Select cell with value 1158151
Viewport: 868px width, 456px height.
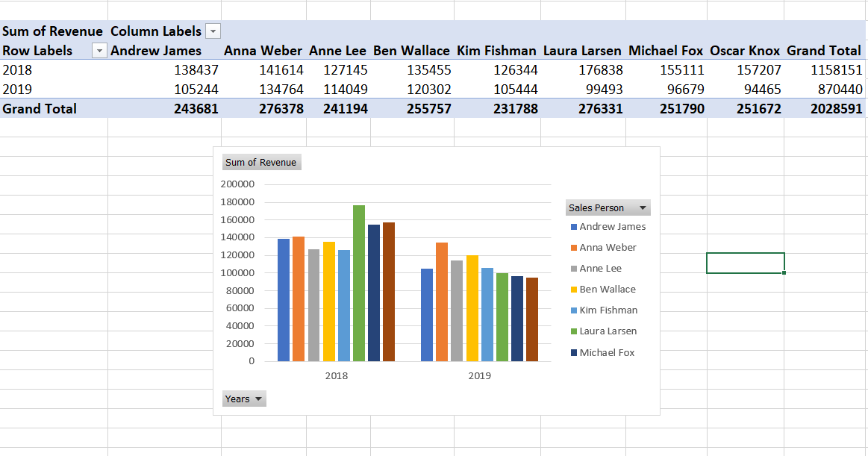tap(824, 69)
